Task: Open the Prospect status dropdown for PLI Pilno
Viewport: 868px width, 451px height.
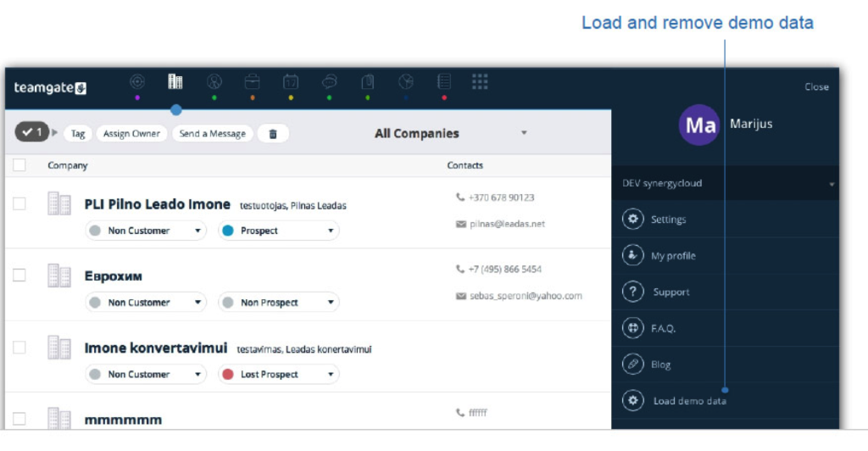Action: tap(278, 231)
